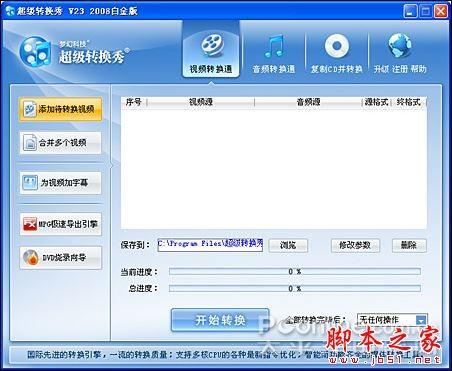
Task: Click the DVD burn flame icon
Action: (x=31, y=258)
